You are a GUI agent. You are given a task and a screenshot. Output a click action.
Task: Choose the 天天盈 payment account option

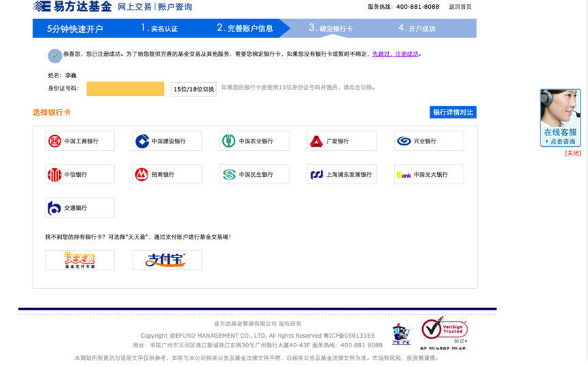(80, 260)
